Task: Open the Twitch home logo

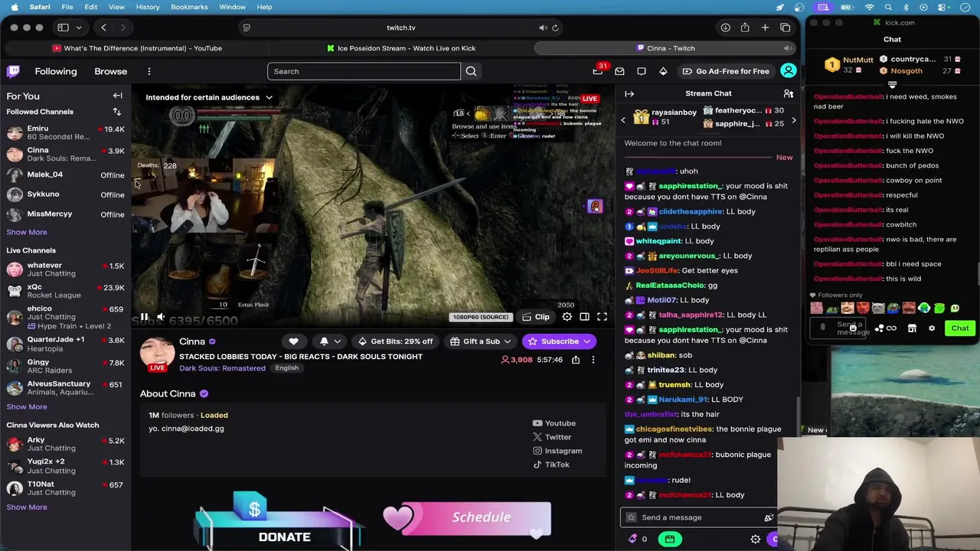Action: tap(14, 71)
